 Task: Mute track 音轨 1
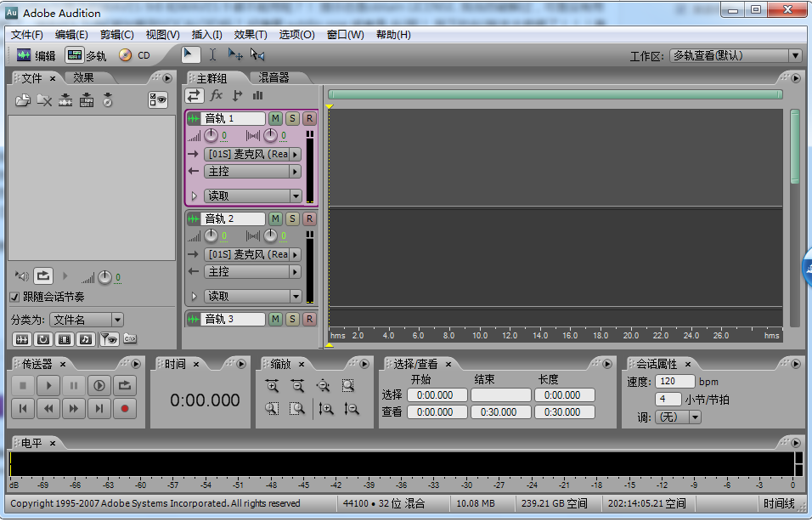275,118
